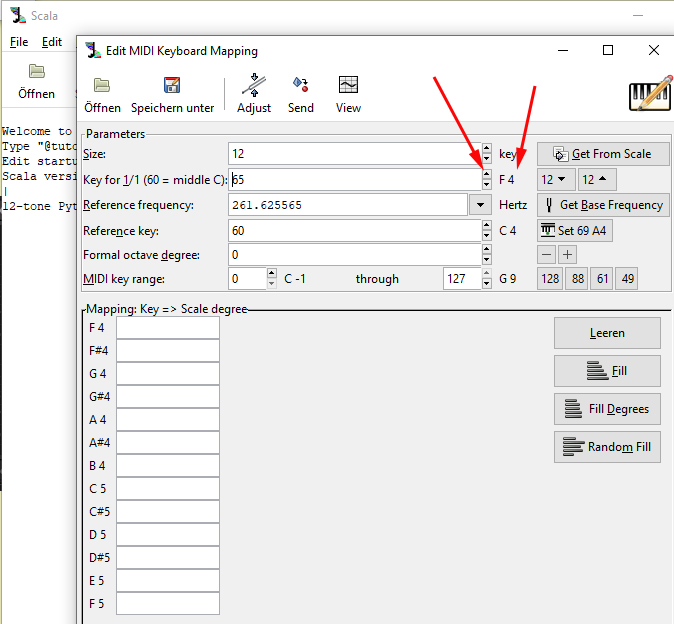Click the minus button below Set 69 A4

[546, 255]
